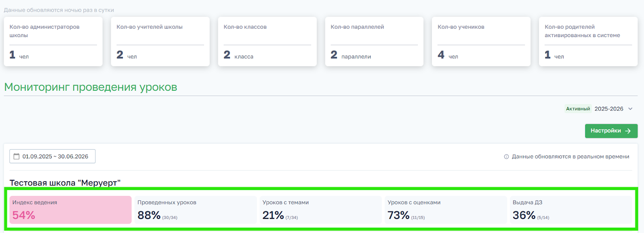
Task: Click the Кол-во параллелей card
Action: (x=374, y=42)
